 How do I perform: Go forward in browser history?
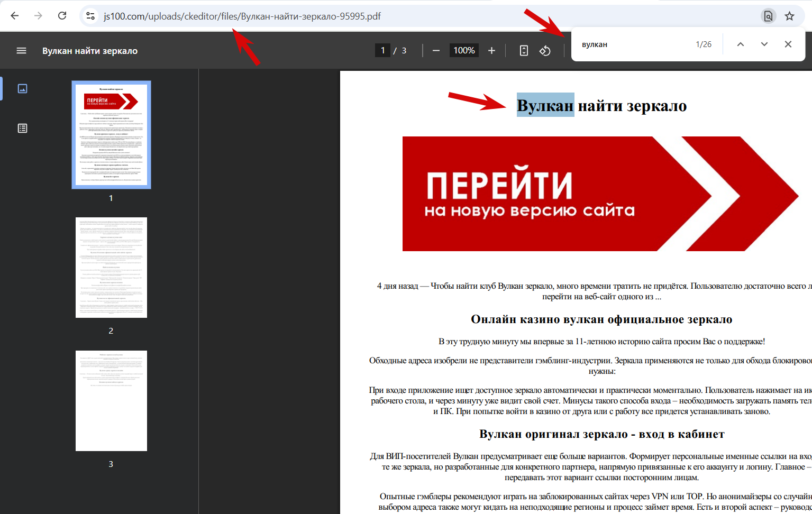pos(38,16)
